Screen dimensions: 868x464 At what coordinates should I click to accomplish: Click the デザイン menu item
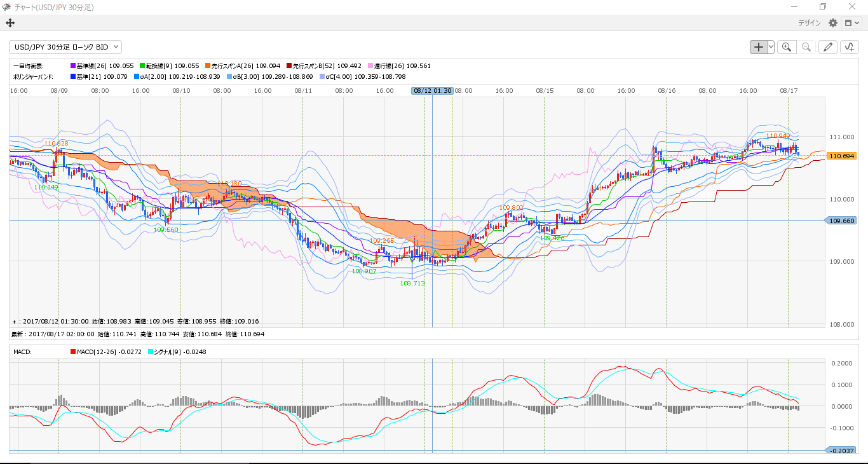click(810, 23)
